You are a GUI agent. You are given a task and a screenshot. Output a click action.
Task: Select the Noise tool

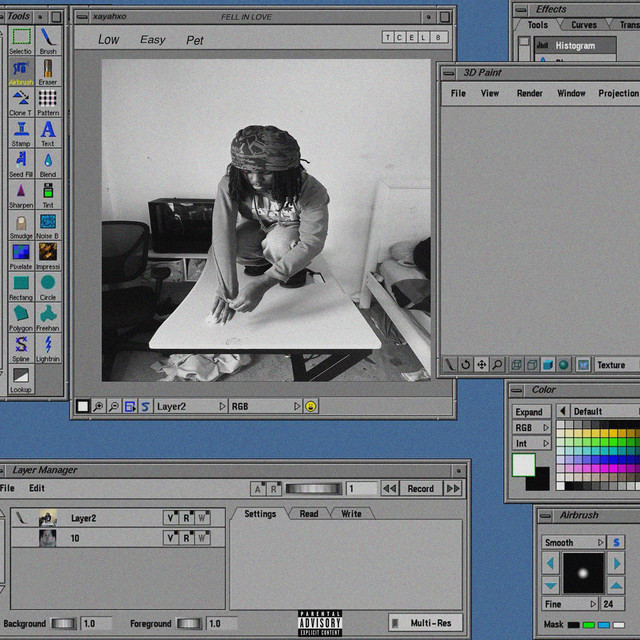(48, 225)
